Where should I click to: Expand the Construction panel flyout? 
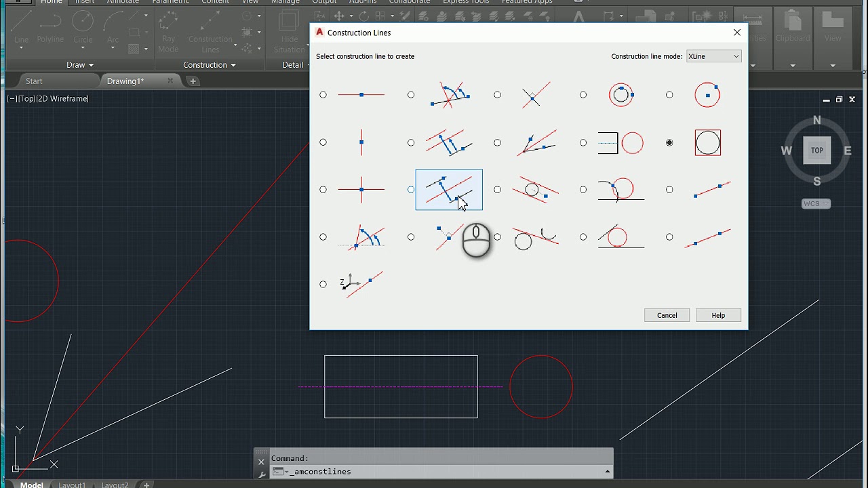210,65
